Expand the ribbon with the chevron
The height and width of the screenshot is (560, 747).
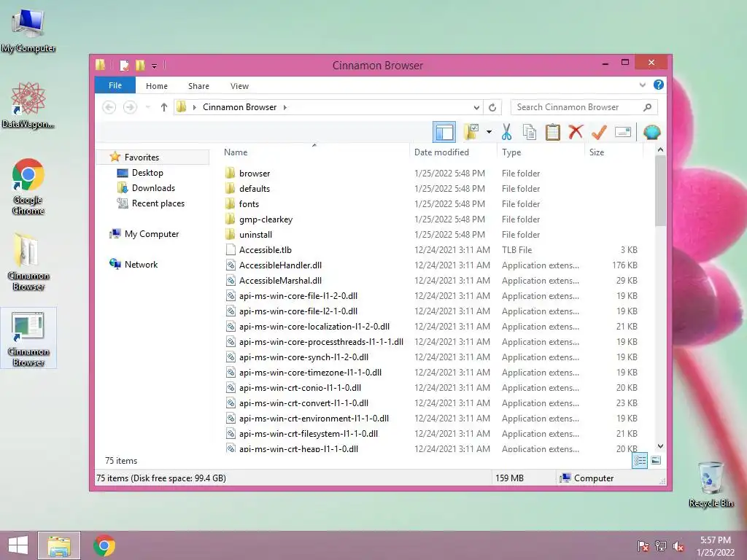[642, 85]
